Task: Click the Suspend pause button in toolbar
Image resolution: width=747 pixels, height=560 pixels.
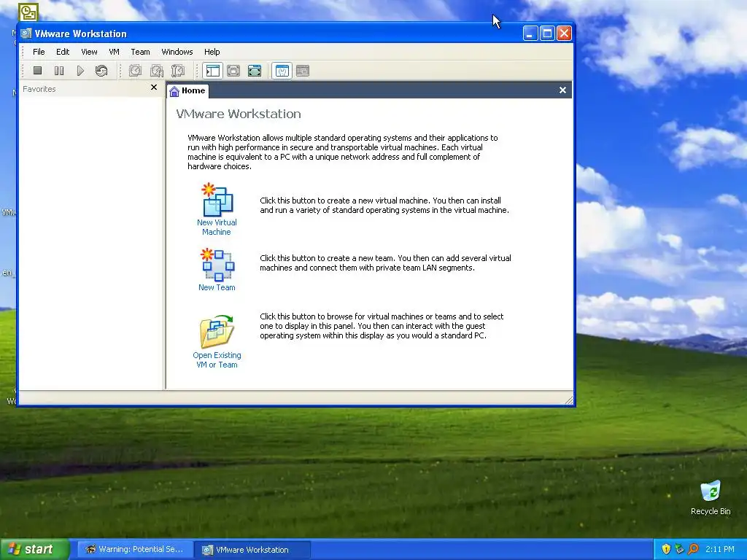Action: [59, 71]
